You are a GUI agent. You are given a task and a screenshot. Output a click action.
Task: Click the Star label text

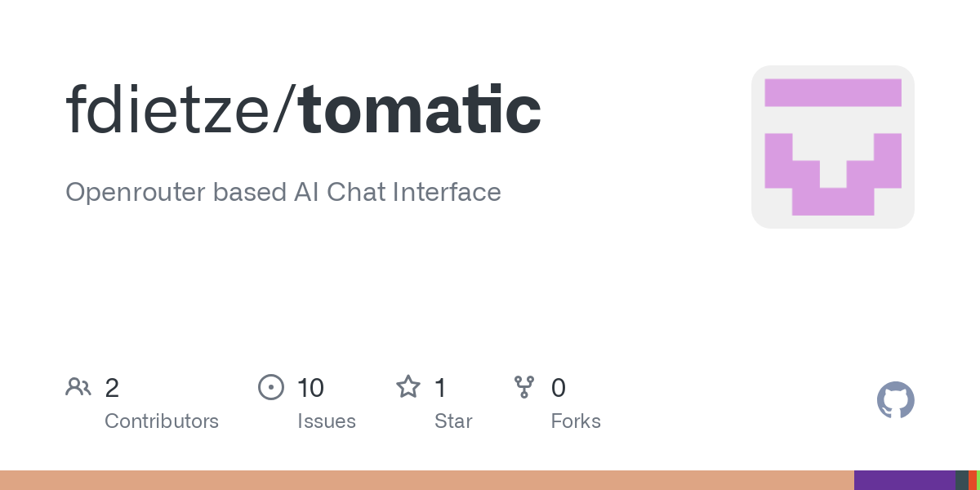453,421
